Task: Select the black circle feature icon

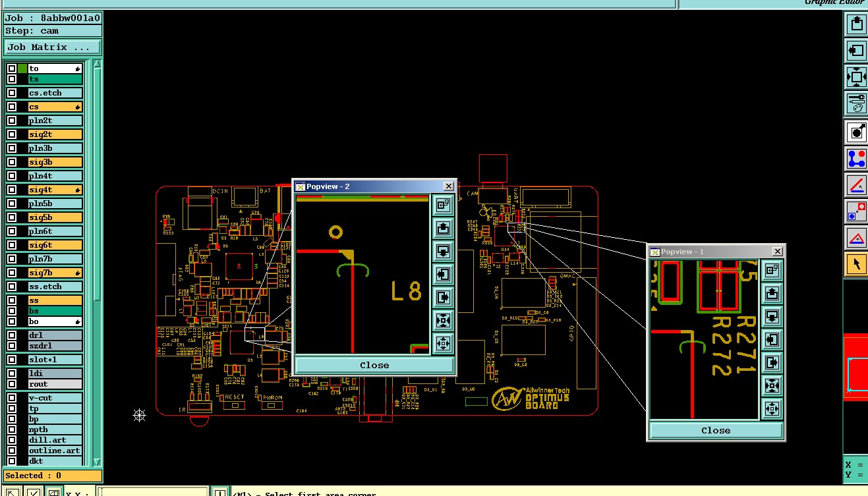Action: click(x=856, y=132)
